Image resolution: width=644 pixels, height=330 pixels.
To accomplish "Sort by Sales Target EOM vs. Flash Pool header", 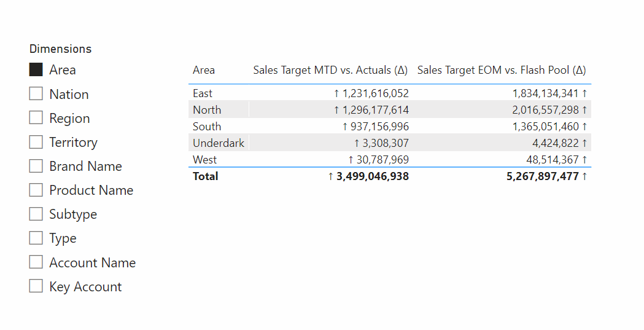I will click(x=502, y=70).
